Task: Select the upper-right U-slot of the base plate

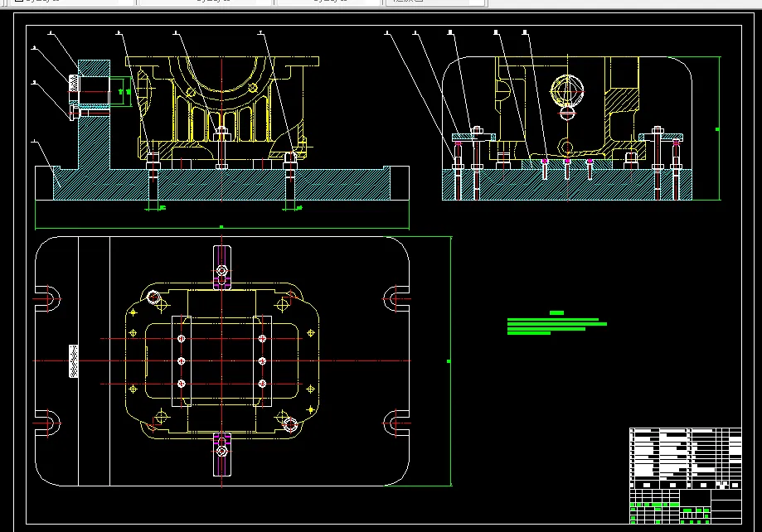Action: pos(396,299)
